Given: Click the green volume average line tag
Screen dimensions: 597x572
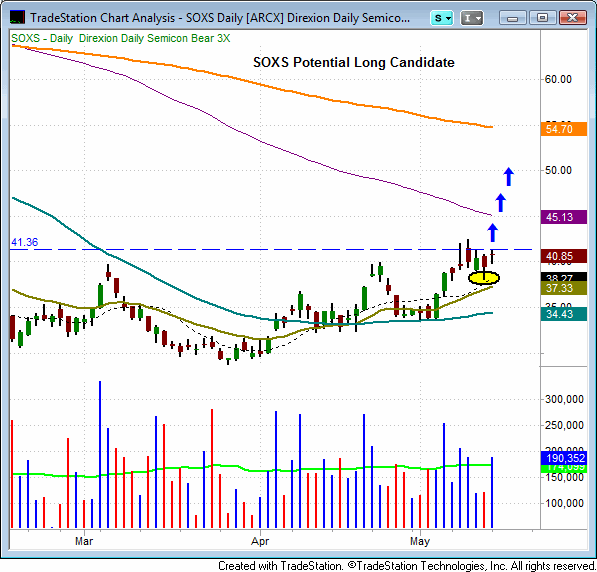Looking at the screenshot, I should pos(563,468).
